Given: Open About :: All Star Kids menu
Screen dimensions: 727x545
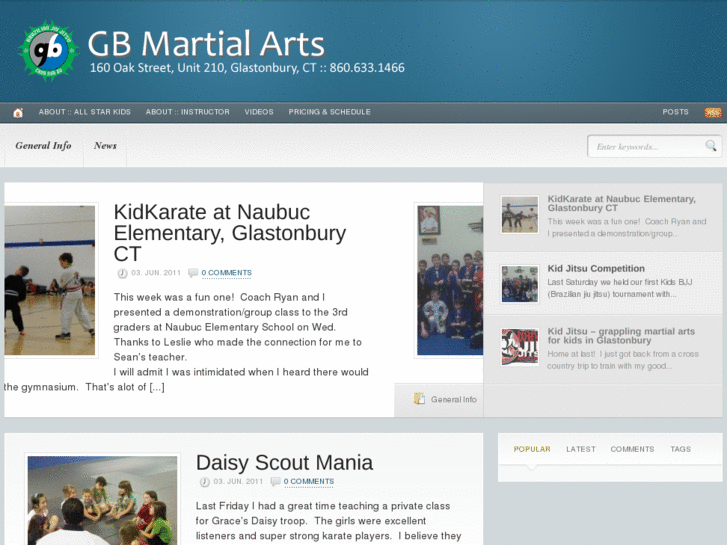Looking at the screenshot, I should point(84,112).
